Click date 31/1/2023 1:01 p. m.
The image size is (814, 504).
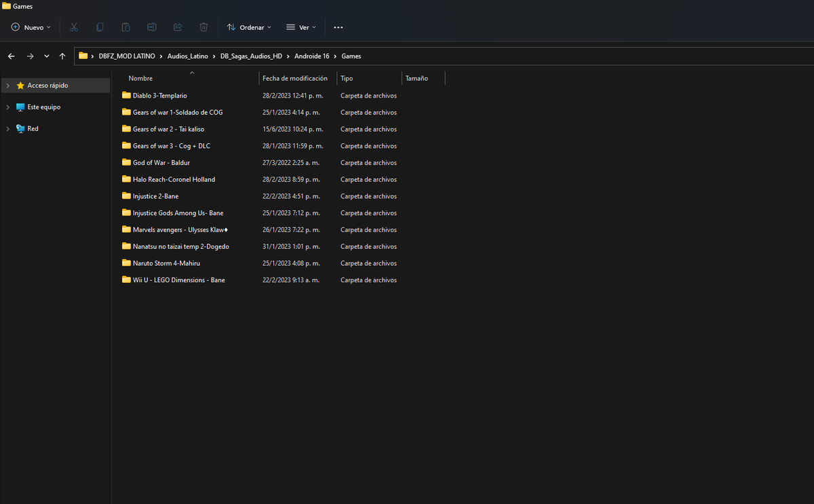click(x=291, y=247)
